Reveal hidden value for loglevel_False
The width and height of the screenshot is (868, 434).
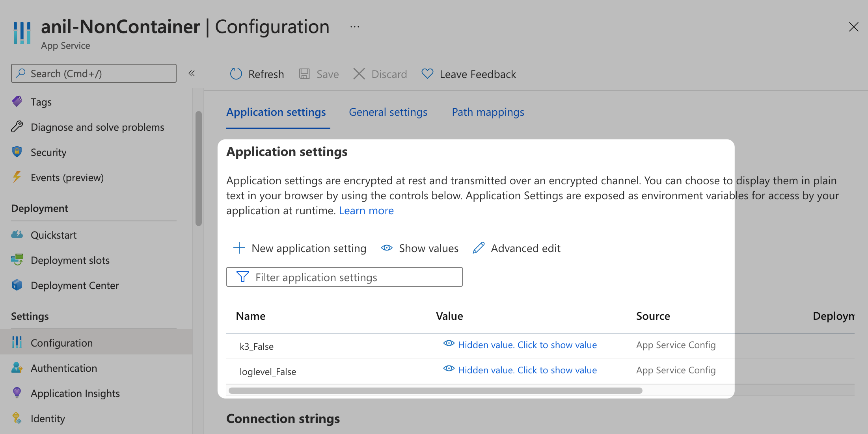[x=520, y=370]
